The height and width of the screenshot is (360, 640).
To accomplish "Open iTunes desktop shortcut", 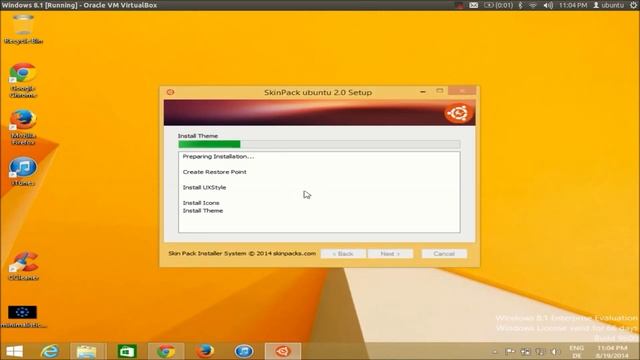I will (x=23, y=171).
